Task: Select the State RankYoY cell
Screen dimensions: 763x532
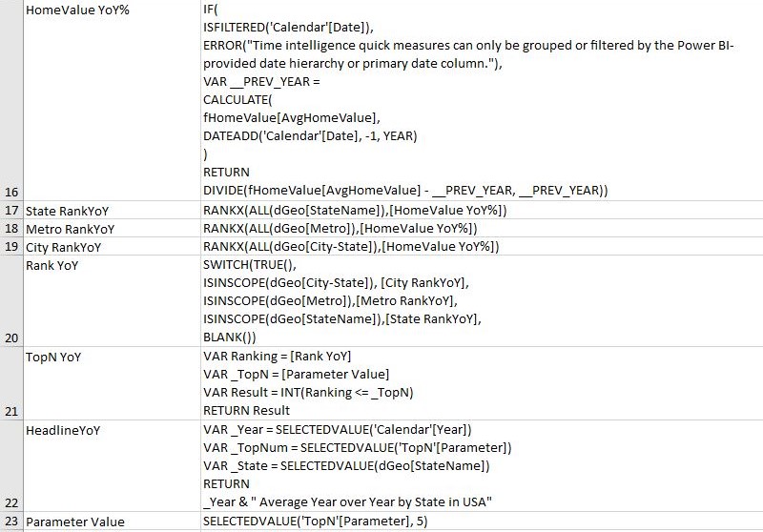Action: [x=105, y=210]
